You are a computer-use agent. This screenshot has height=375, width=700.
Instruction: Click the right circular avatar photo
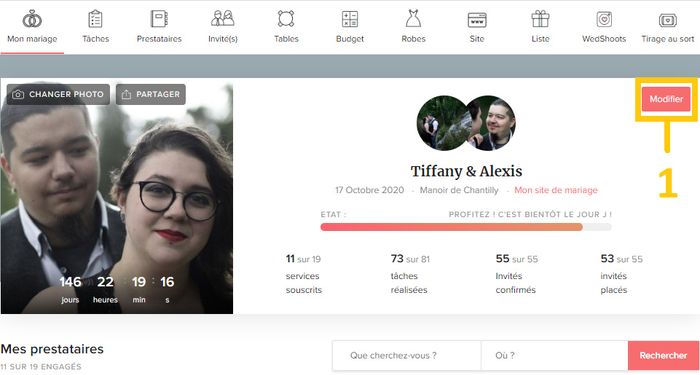491,123
